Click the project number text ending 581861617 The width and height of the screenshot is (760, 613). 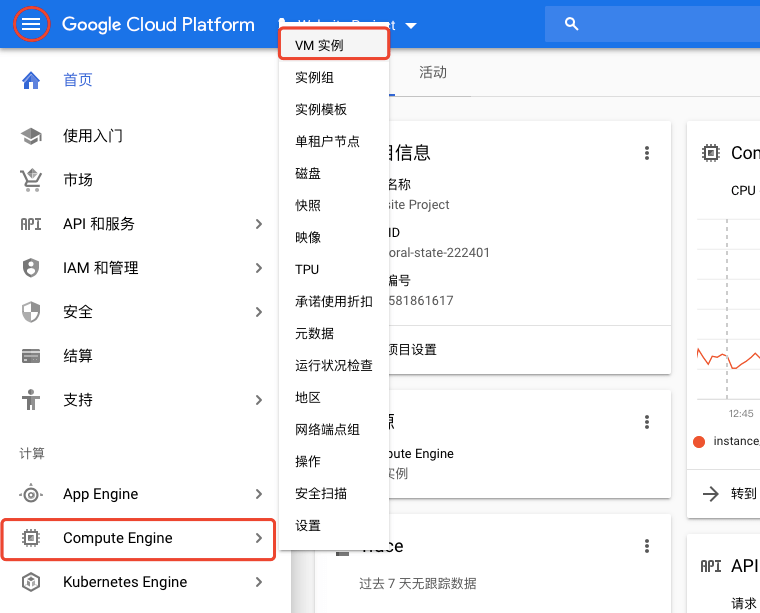click(x=421, y=300)
